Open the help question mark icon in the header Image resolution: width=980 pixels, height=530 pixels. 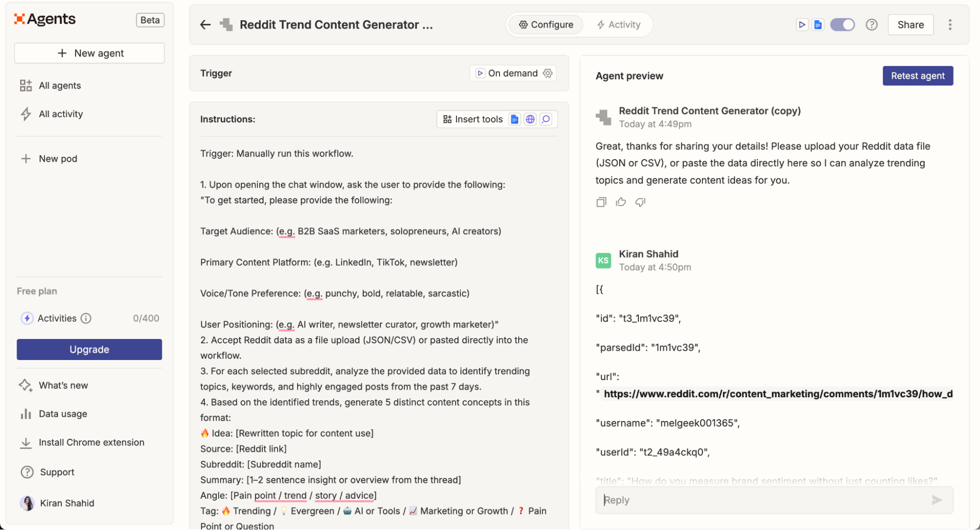pyautogui.click(x=871, y=24)
